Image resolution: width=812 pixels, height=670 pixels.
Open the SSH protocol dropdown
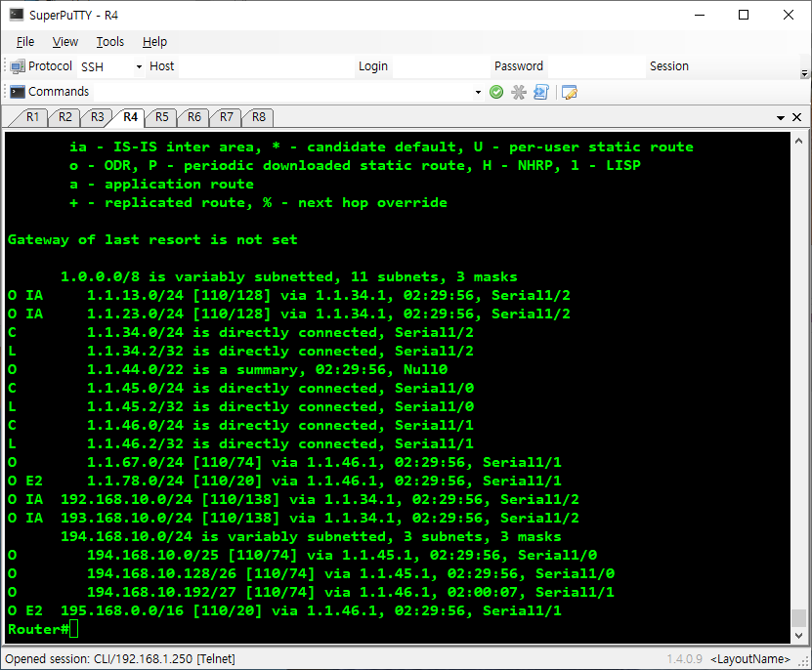[x=139, y=66]
